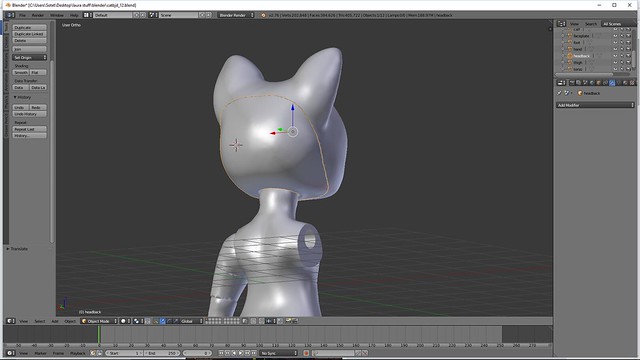The image size is (640, 360).
Task: Click the screen layout browse icon
Action: coord(87,15)
